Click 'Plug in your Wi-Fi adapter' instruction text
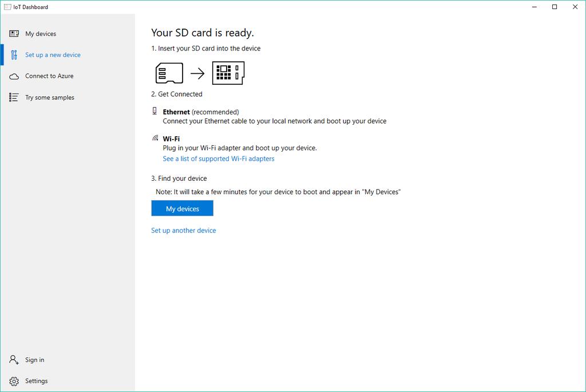 point(240,148)
